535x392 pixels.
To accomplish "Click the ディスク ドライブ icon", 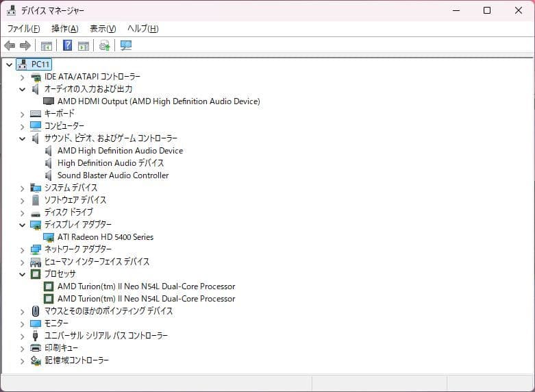I will tap(36, 213).
